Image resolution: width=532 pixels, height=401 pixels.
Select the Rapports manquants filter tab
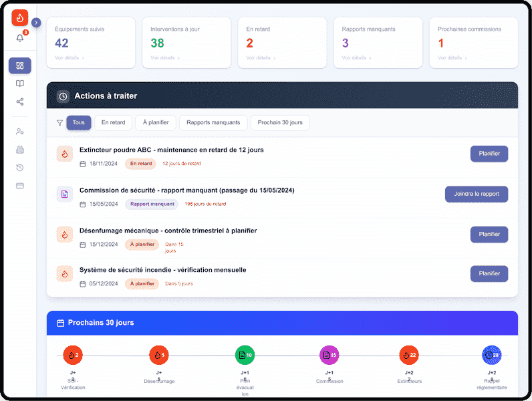[x=213, y=122]
